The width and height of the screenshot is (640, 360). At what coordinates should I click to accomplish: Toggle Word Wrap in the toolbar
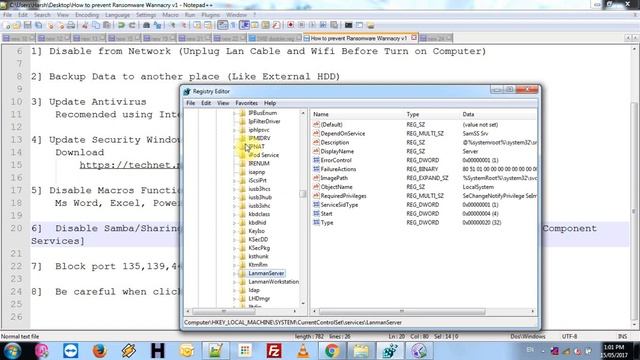coord(222,25)
